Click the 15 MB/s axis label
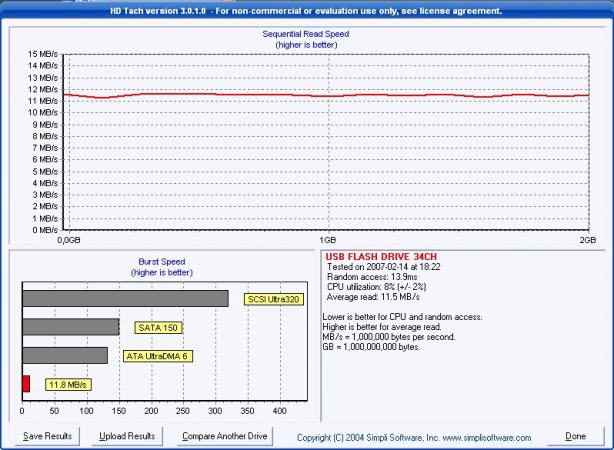The image size is (614, 450). [43, 54]
